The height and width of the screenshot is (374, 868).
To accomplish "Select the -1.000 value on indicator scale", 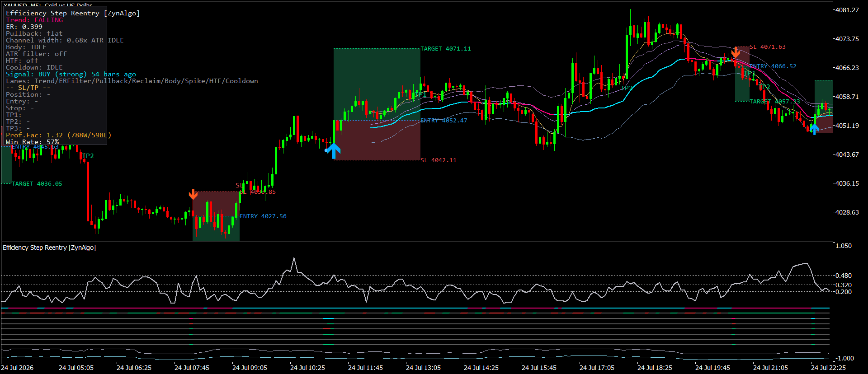I will point(844,358).
